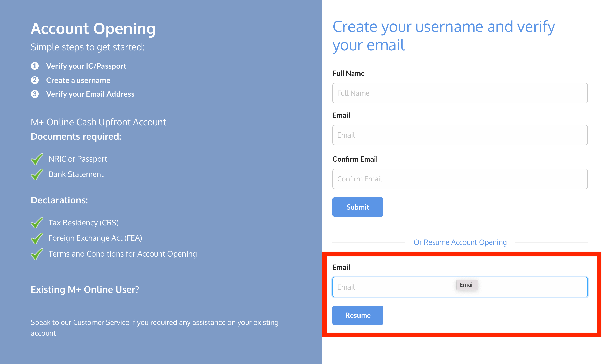Click 'M+ Online Cash Upfront Account' text

coord(98,122)
